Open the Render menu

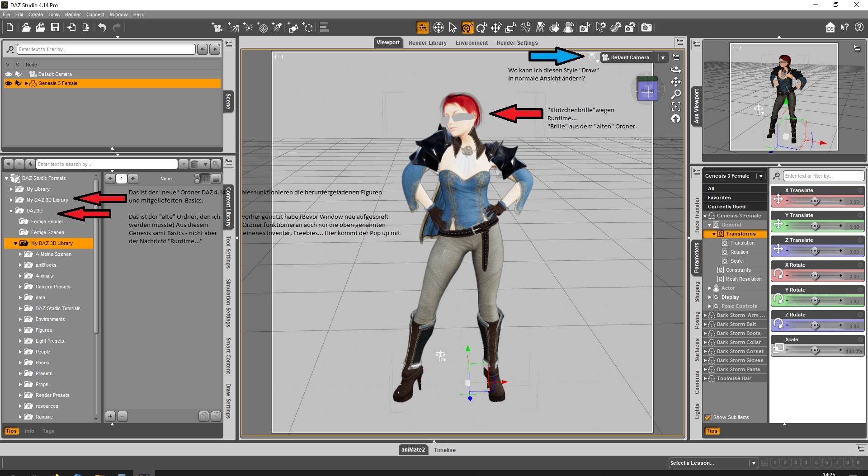[x=73, y=14]
